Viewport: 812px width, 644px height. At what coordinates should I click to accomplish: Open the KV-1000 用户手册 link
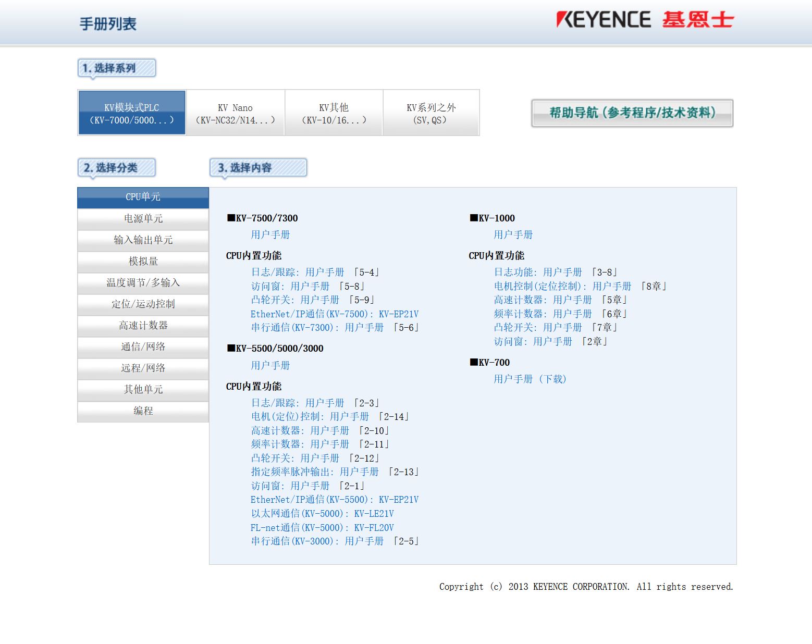pos(513,235)
